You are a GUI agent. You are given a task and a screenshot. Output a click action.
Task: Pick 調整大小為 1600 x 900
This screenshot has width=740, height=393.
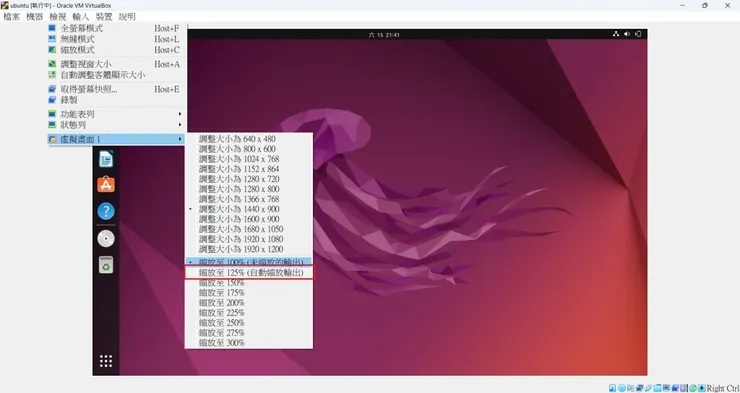249,219
